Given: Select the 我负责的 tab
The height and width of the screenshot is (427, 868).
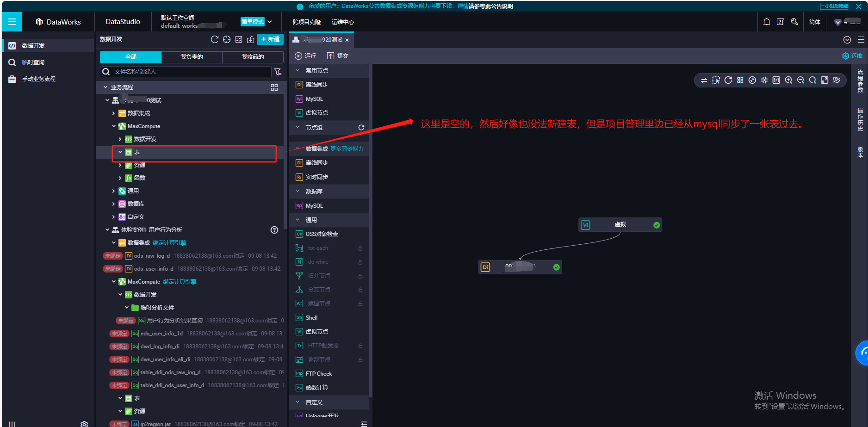Looking at the screenshot, I should [x=192, y=57].
